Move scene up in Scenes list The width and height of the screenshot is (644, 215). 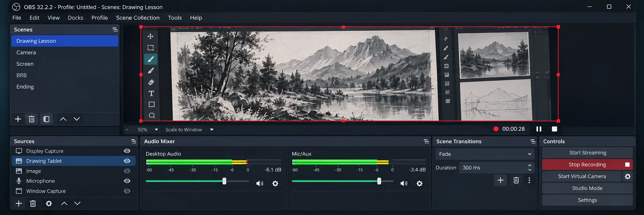tap(63, 119)
